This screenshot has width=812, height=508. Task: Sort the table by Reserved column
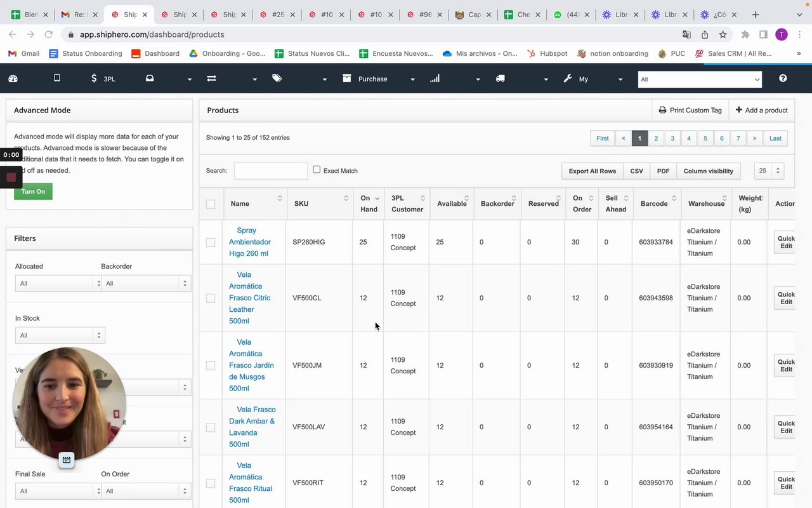pyautogui.click(x=543, y=204)
